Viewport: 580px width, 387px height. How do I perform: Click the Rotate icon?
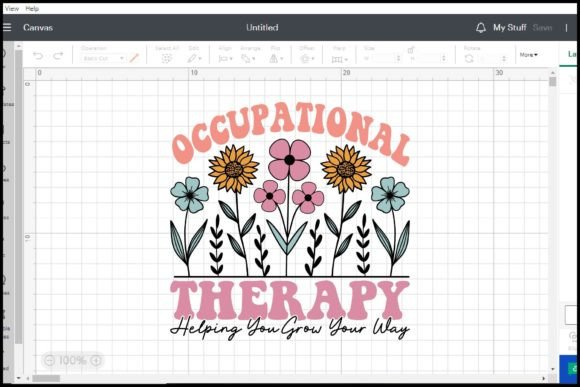[469, 58]
